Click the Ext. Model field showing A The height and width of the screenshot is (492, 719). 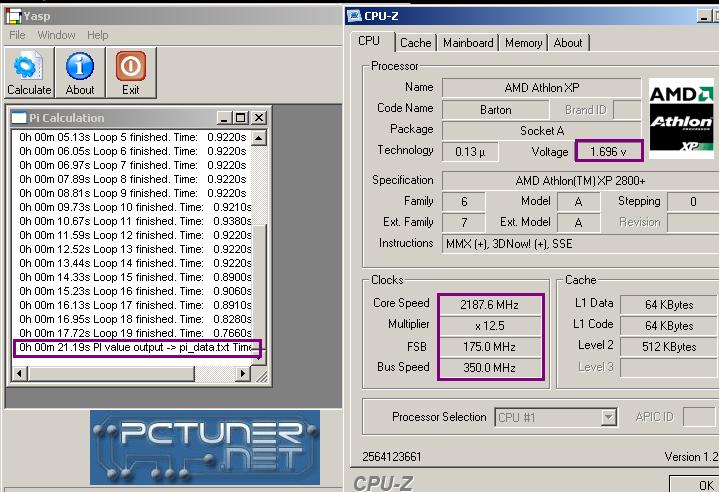tap(578, 222)
